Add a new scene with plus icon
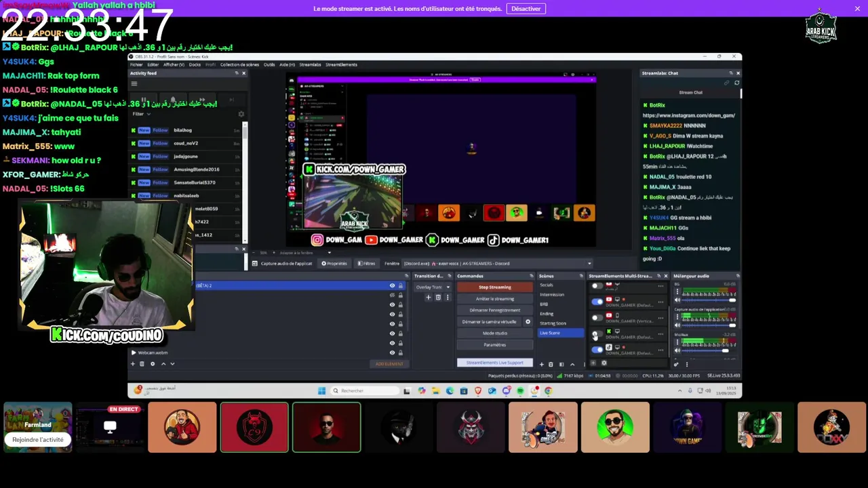 click(541, 364)
